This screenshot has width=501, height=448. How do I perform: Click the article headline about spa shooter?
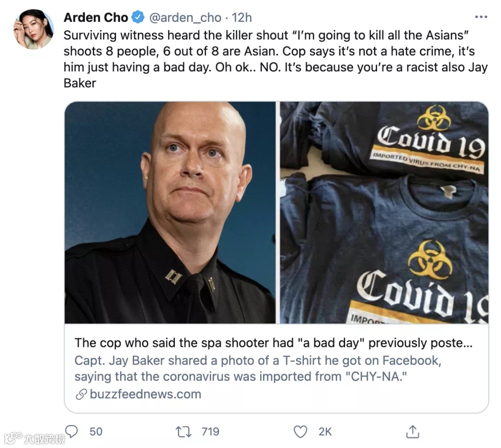274,343
